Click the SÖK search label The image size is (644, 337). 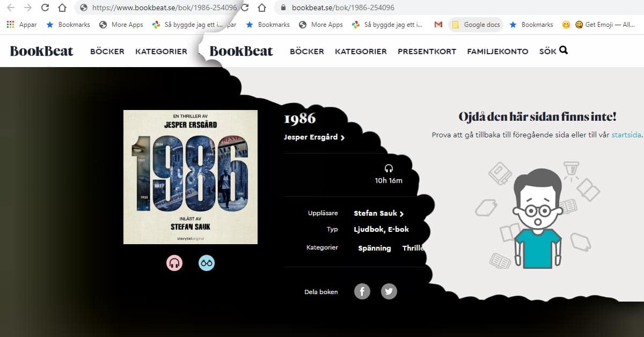point(548,52)
